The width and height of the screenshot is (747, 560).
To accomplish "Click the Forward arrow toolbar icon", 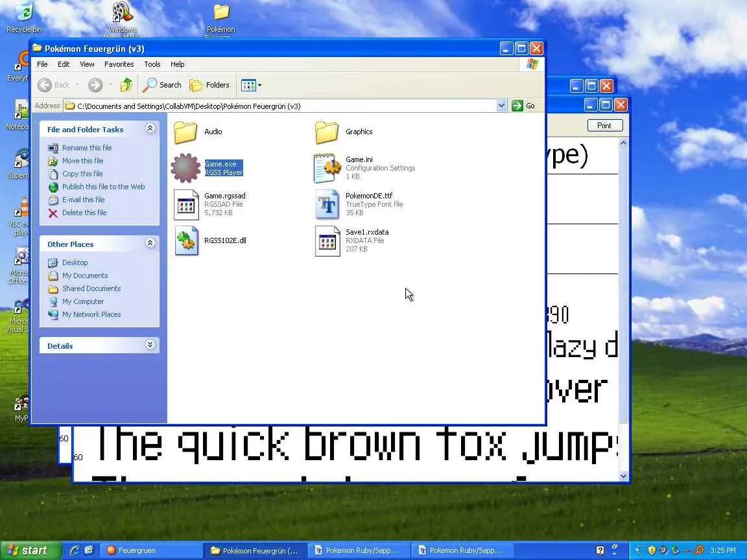I will coord(95,86).
